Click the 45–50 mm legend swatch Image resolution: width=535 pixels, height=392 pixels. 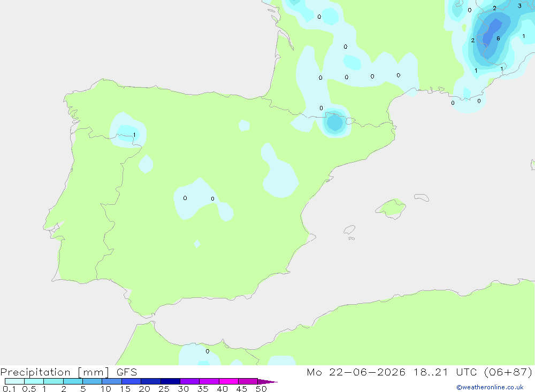coord(248,381)
